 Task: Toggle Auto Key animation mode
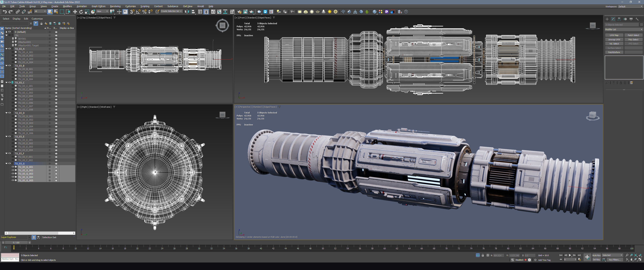pyautogui.click(x=596, y=255)
